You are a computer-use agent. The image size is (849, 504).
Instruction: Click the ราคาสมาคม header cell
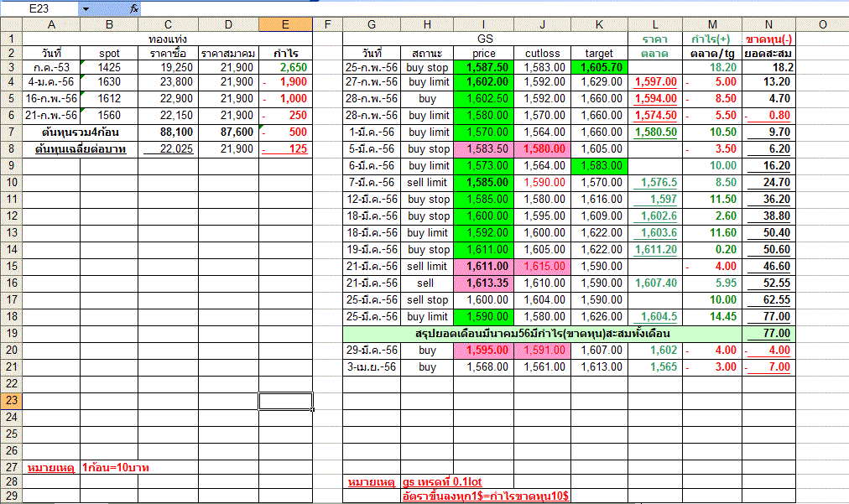tap(228, 53)
